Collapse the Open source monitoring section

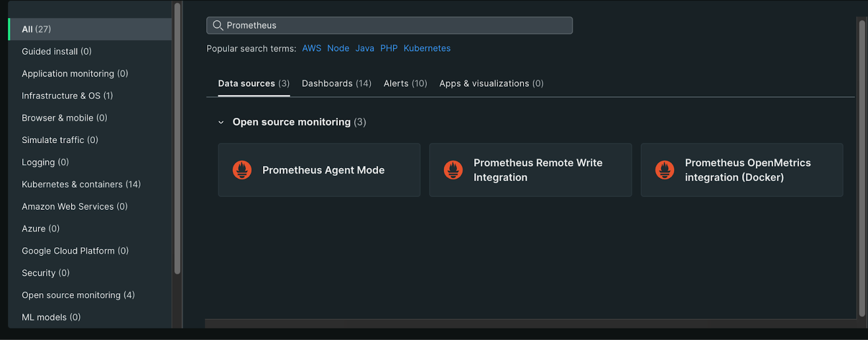[x=221, y=123]
